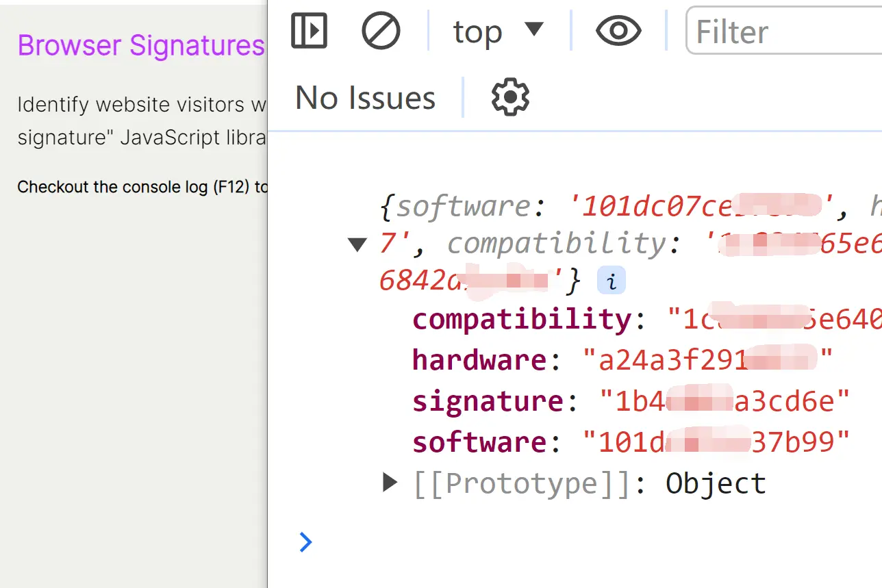Open console settings with the gear icon
882x588 pixels.
(509, 97)
